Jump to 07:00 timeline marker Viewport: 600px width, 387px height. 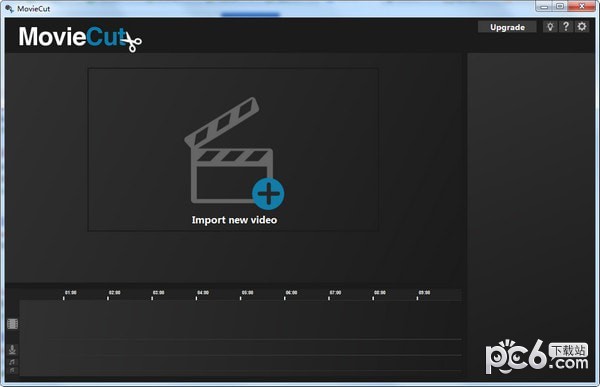pyautogui.click(x=335, y=292)
